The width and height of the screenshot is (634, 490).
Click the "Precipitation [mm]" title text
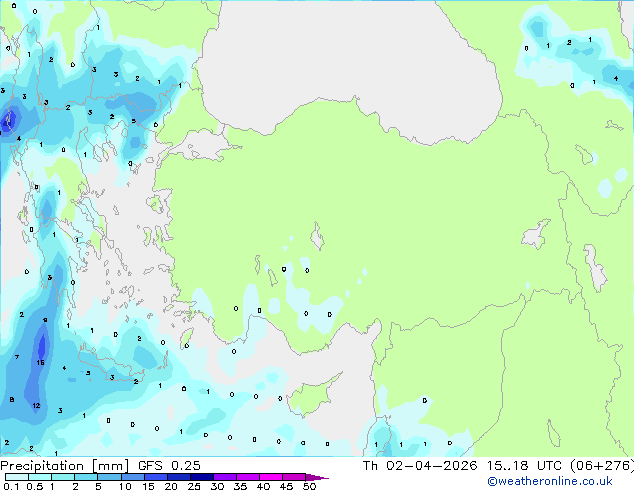[65, 466]
